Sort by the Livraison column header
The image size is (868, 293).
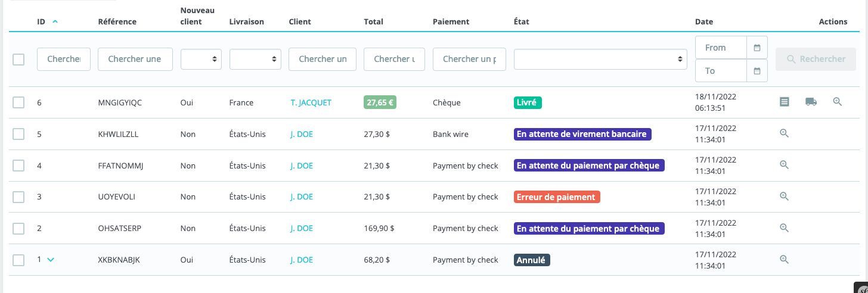pos(246,21)
